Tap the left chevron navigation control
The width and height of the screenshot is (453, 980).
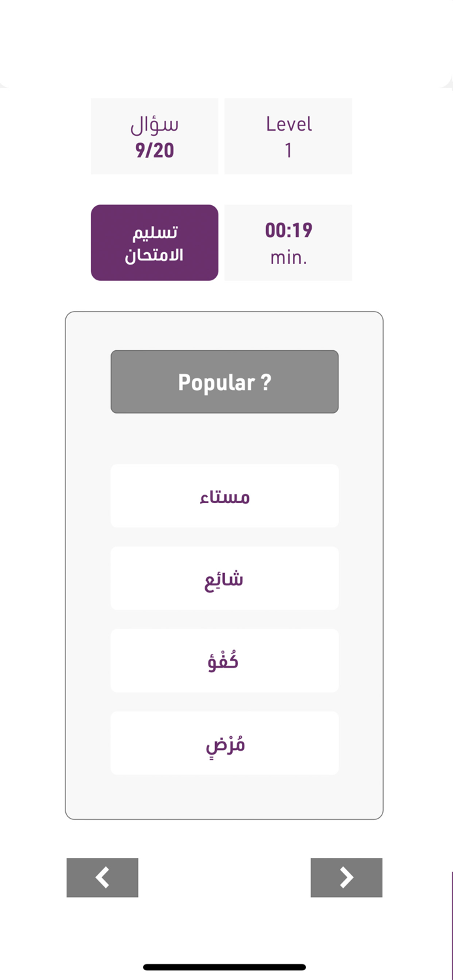pos(102,877)
